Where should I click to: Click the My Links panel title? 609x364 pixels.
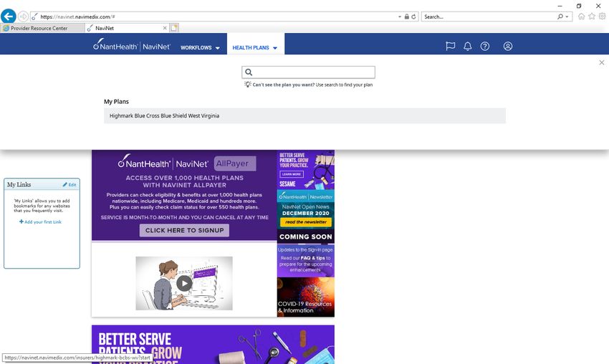pos(19,185)
